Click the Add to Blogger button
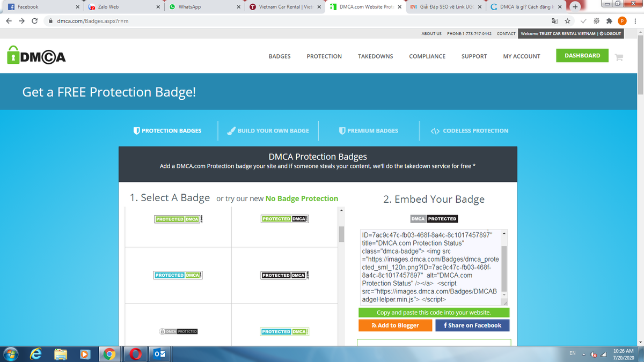The height and width of the screenshot is (362, 644). click(396, 325)
